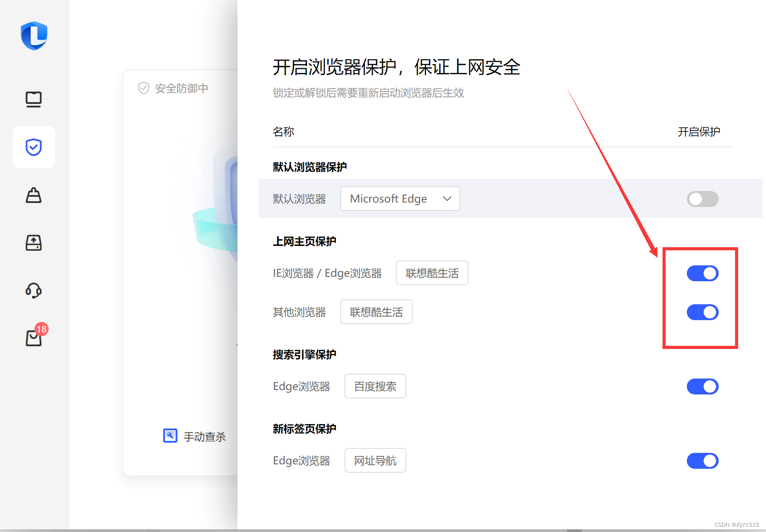766x532 pixels.
Task: Click 联想酷生活 button for 其他浏览器
Action: (376, 312)
